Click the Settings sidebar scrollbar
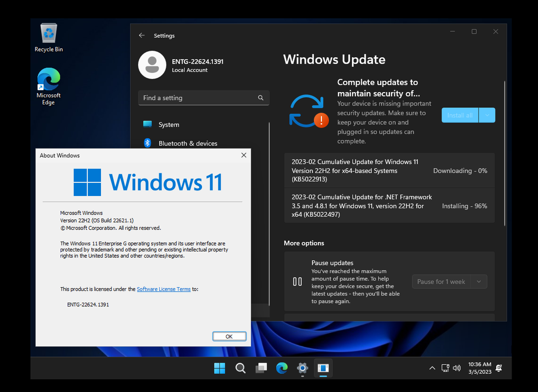538x392 pixels. [x=269, y=214]
